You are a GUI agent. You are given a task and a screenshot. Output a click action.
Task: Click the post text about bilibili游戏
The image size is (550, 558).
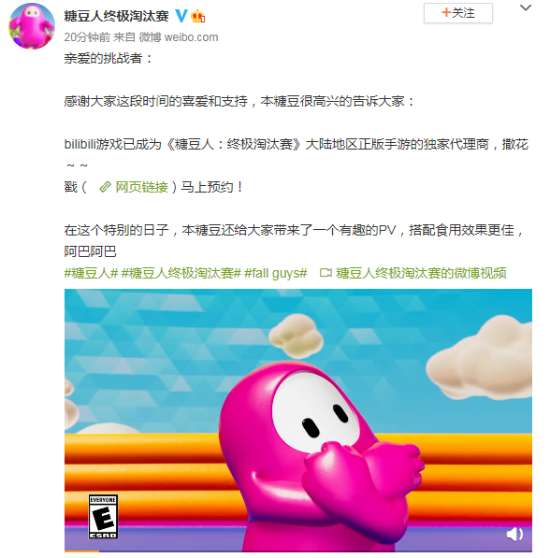296,144
